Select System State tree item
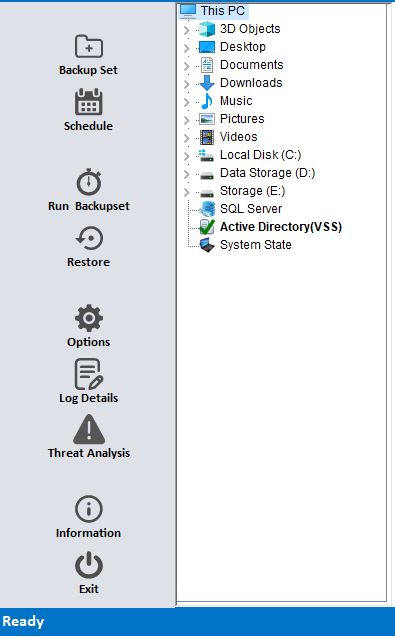Screen dimensions: 395x636 click(x=255, y=245)
